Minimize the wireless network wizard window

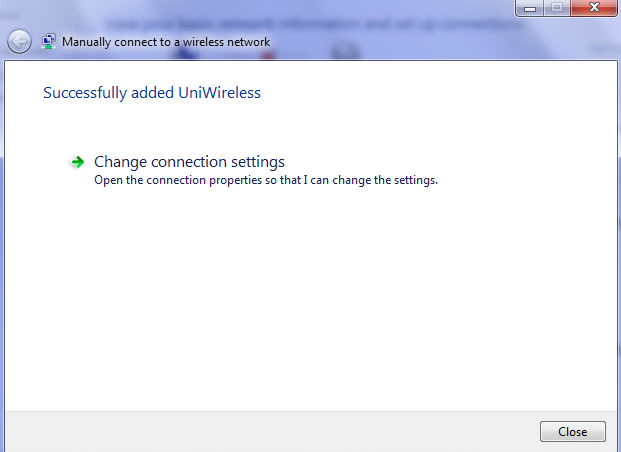(x=530, y=8)
